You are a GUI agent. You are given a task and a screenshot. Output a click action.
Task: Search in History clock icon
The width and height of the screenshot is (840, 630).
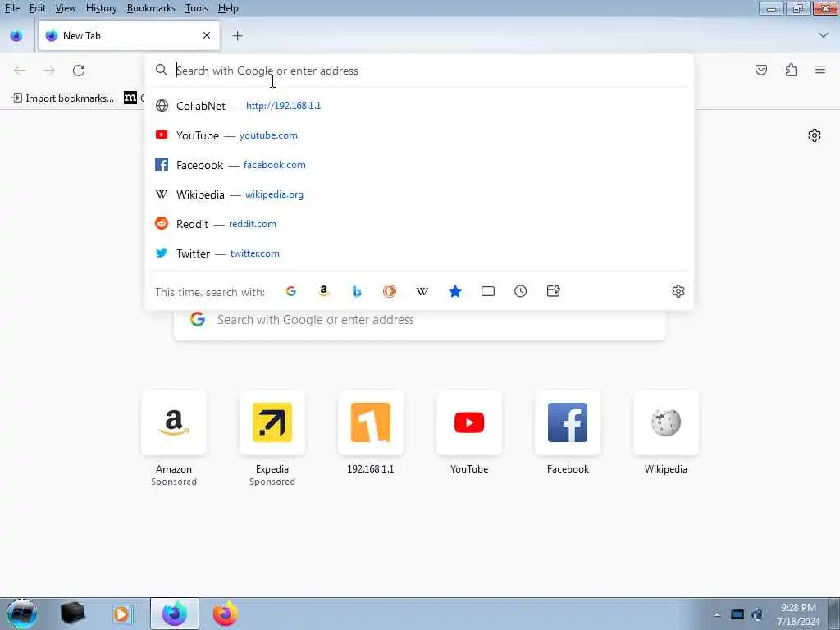(x=521, y=291)
